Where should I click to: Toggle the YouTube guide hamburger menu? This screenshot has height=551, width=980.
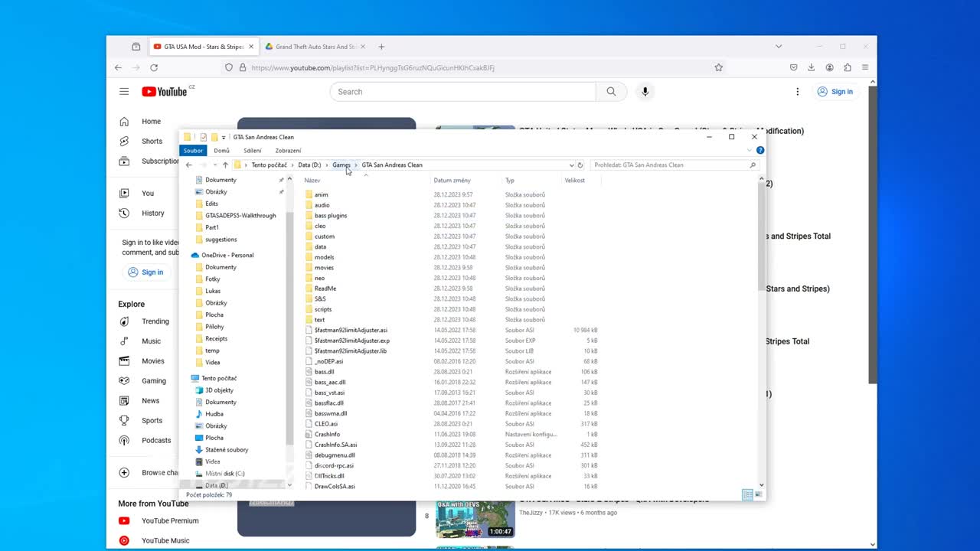[x=124, y=92]
